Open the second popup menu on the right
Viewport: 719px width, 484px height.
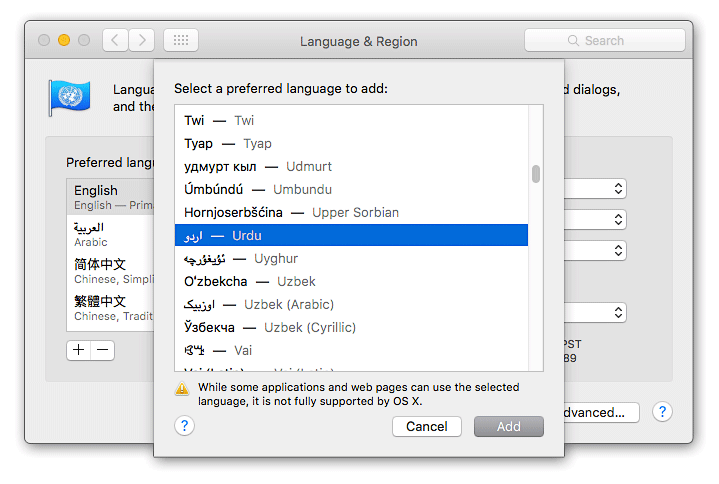click(x=595, y=220)
